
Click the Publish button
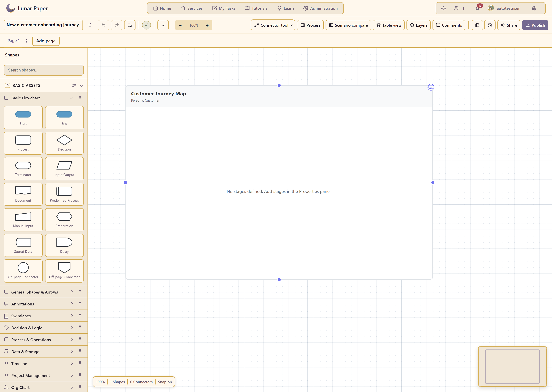coord(535,25)
